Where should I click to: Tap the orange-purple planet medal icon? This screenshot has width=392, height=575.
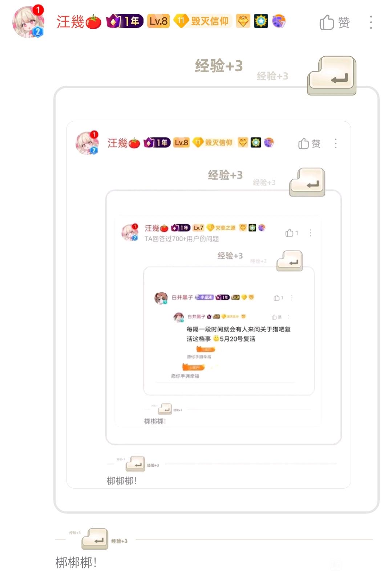coord(279,21)
